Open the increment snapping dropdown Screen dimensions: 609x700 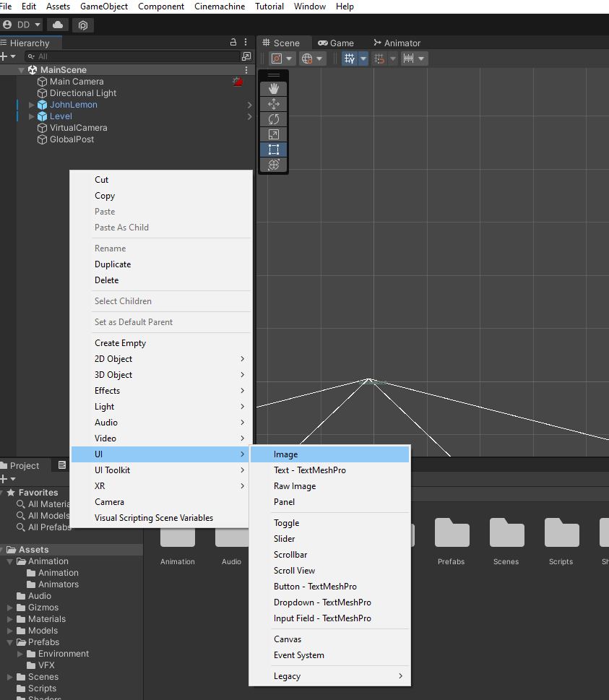tap(421, 59)
